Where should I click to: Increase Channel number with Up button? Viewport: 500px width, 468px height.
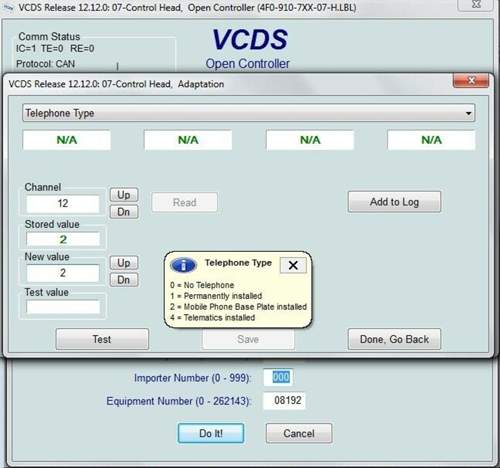(x=124, y=195)
